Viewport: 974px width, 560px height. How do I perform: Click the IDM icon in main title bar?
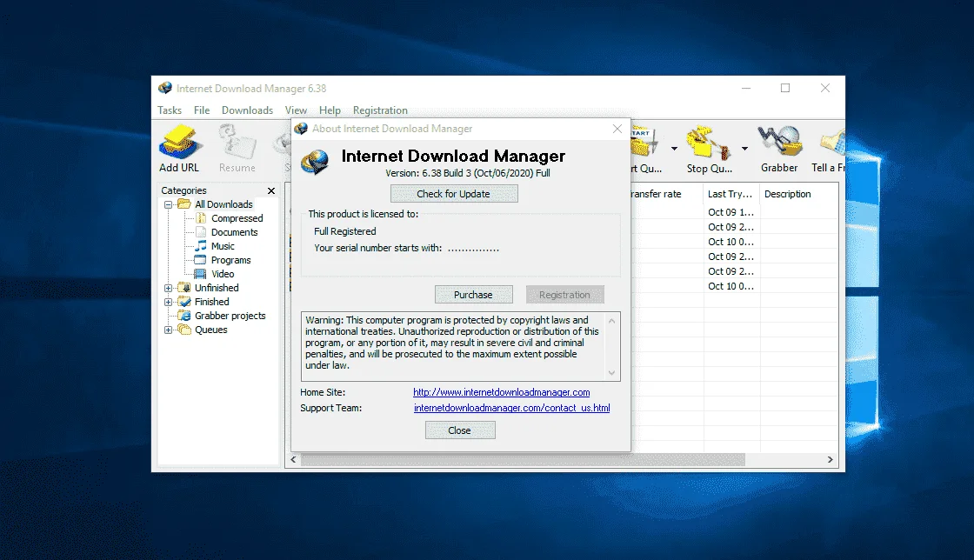165,88
